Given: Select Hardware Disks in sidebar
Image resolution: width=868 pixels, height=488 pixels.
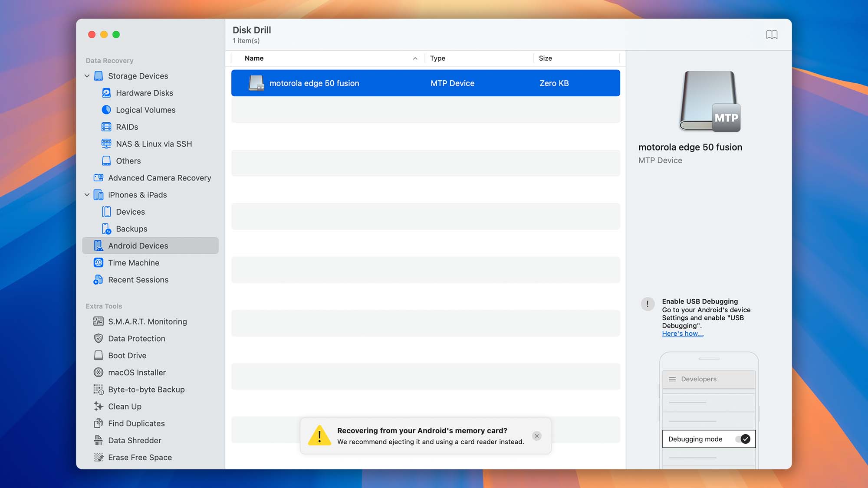Looking at the screenshot, I should coord(150,93).
